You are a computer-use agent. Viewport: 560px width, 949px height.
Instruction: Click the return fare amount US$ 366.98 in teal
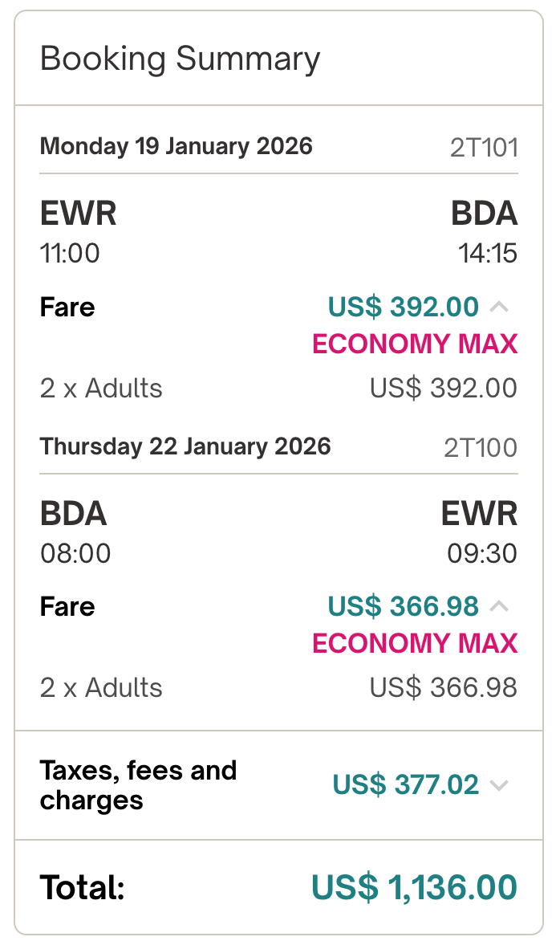coord(403,606)
